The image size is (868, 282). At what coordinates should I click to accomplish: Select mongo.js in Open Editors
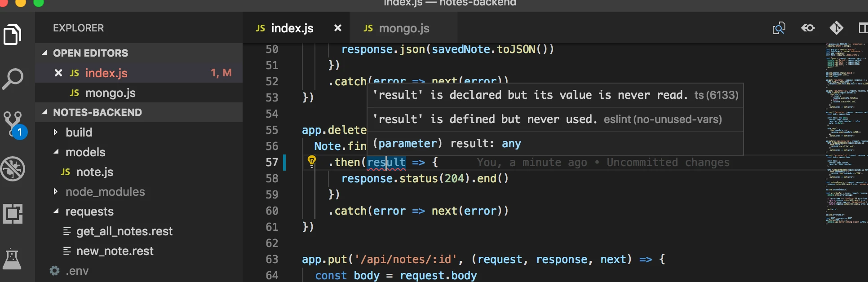point(139,93)
